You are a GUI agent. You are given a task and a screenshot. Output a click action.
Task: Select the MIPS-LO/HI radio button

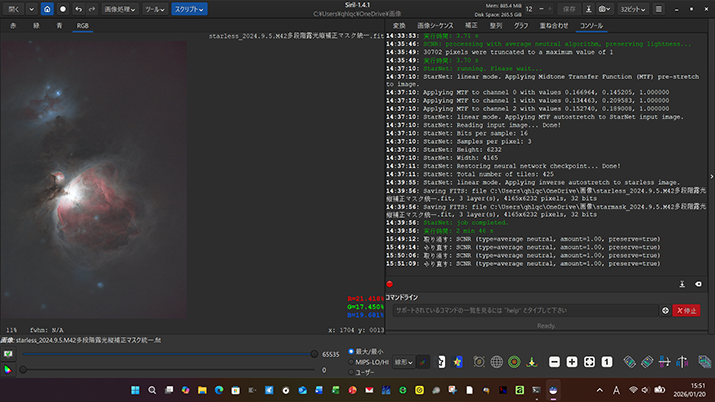350,361
